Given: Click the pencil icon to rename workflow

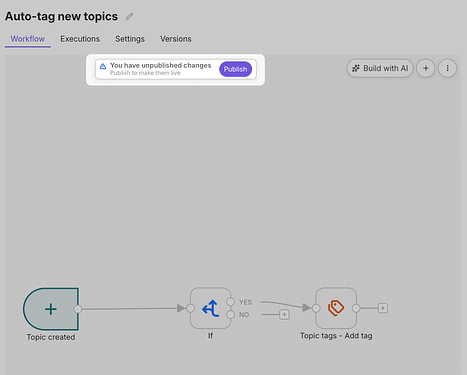Looking at the screenshot, I should pyautogui.click(x=129, y=16).
